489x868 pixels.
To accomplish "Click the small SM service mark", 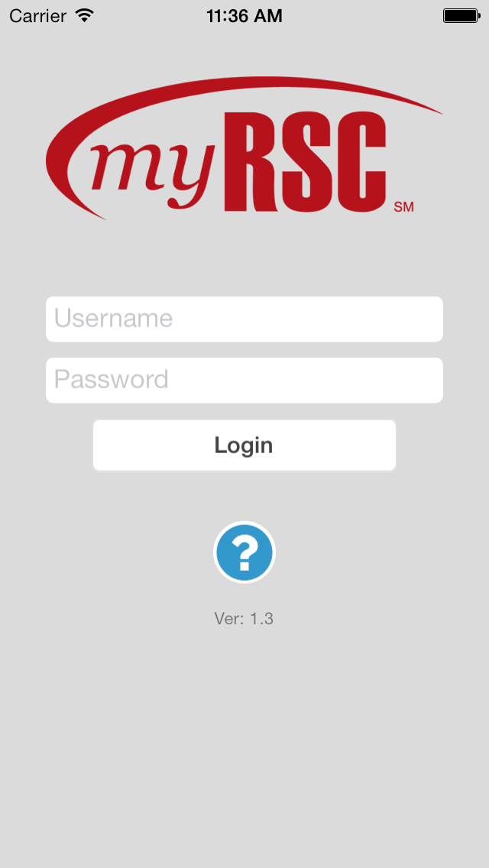I will tap(403, 208).
